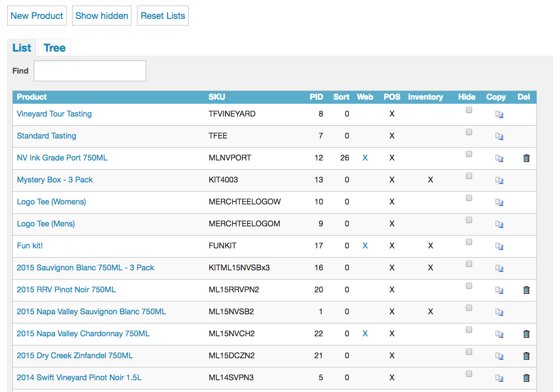This screenshot has width=560, height=392.
Task: Copy the Logo Tee (Womens) product
Action: pos(499,202)
